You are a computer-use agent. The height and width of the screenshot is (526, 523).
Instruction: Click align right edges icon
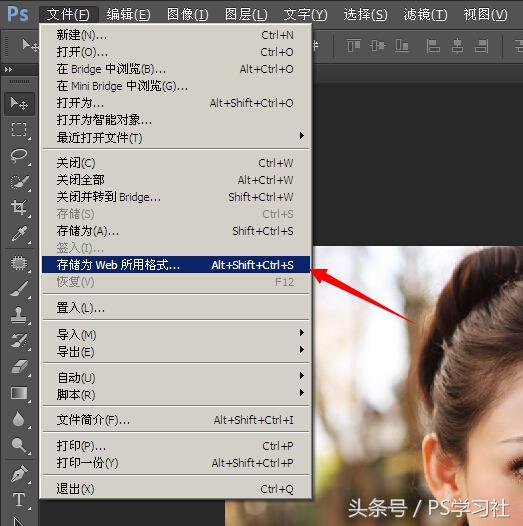[481, 46]
